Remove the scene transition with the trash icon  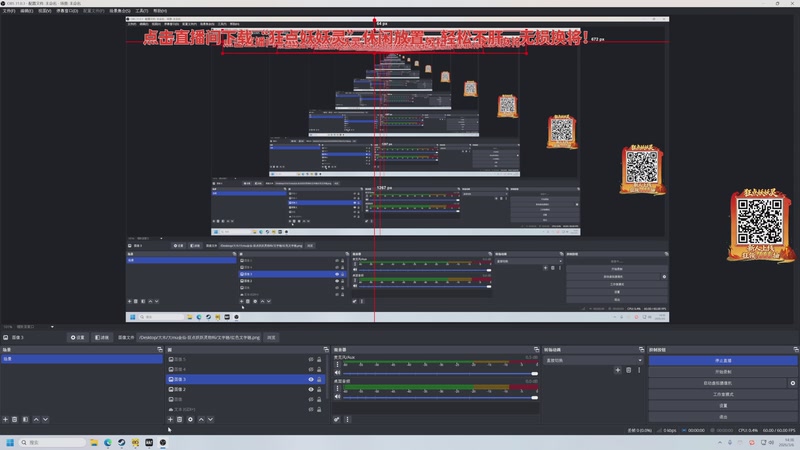(x=629, y=370)
